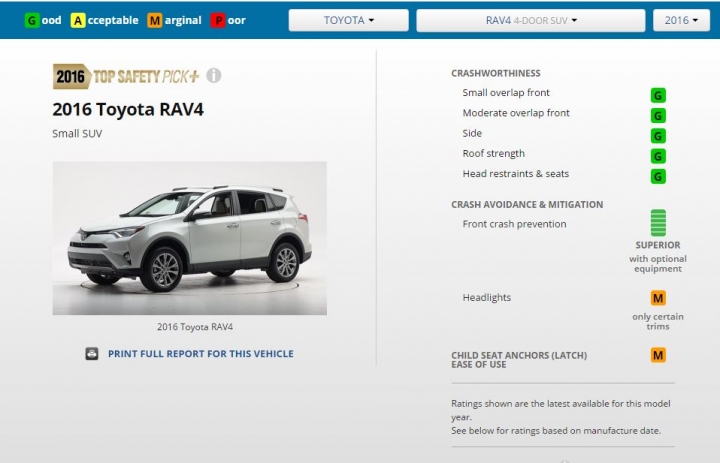720x463 pixels.
Task: Click the Front crash prevention Superior indicator
Action: pyautogui.click(x=658, y=223)
